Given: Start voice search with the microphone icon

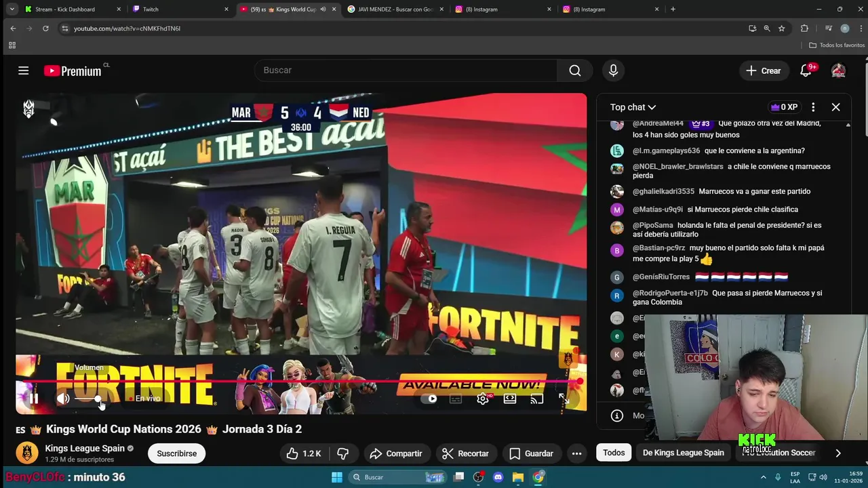Looking at the screenshot, I should pos(613,70).
